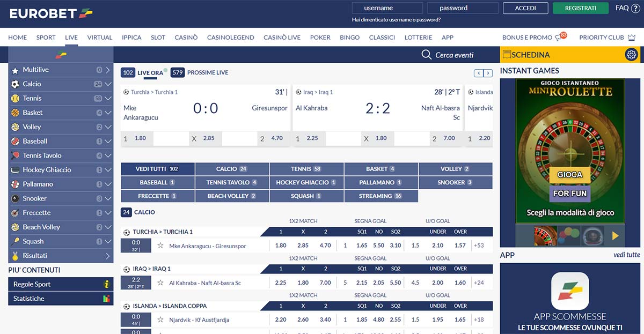Click the Statistiche chart icon

[x=106, y=299]
